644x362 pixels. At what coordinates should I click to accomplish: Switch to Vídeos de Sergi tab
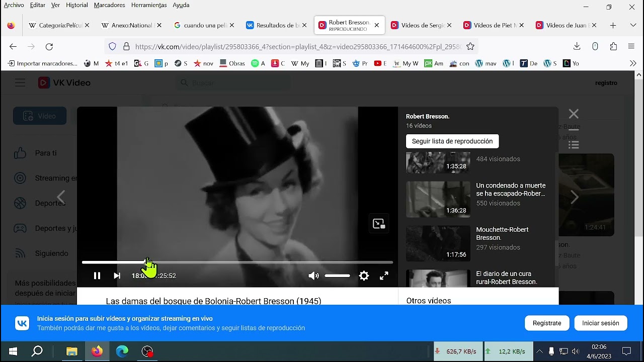tap(421, 25)
